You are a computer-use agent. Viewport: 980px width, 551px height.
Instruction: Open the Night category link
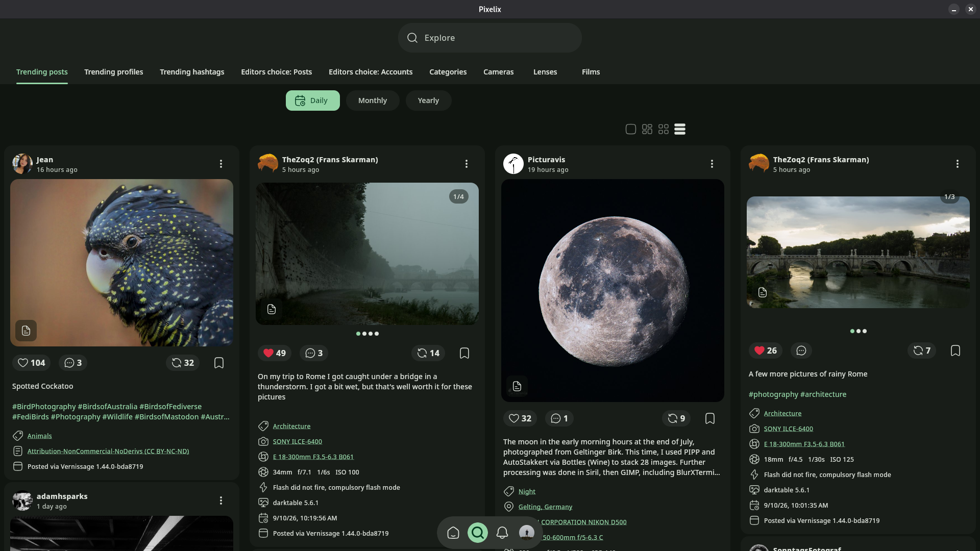tap(527, 492)
